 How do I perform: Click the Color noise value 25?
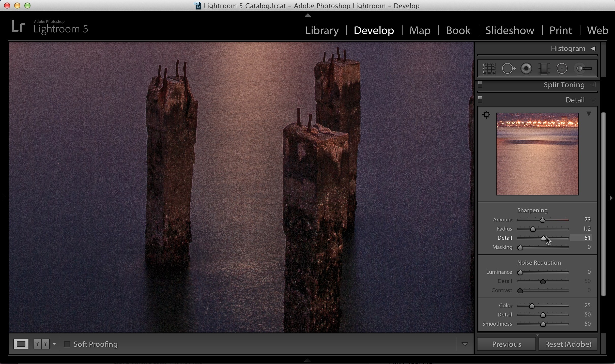[587, 306]
